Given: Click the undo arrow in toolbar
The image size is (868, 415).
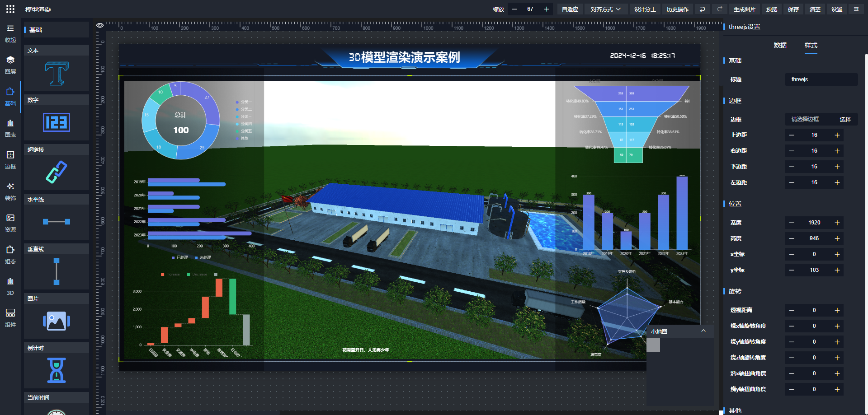Looking at the screenshot, I should [702, 9].
